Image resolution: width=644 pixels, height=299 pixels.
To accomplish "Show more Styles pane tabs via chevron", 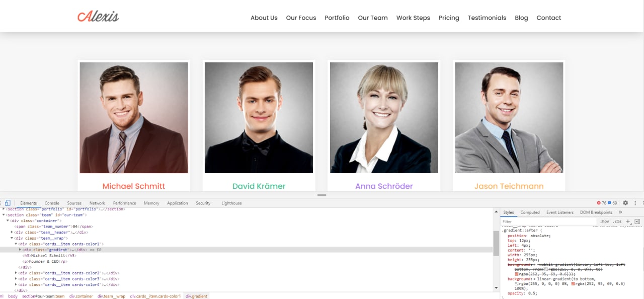I will [620, 212].
